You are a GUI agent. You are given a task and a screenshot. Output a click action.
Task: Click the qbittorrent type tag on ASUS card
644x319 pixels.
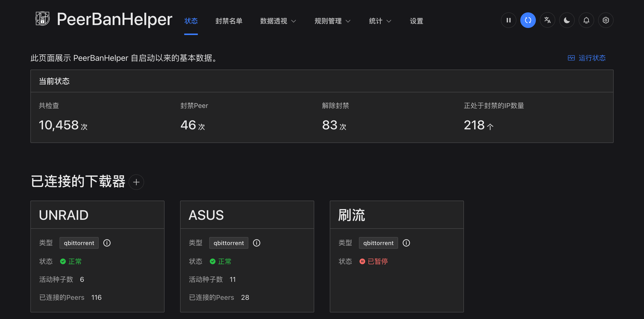pyautogui.click(x=228, y=242)
